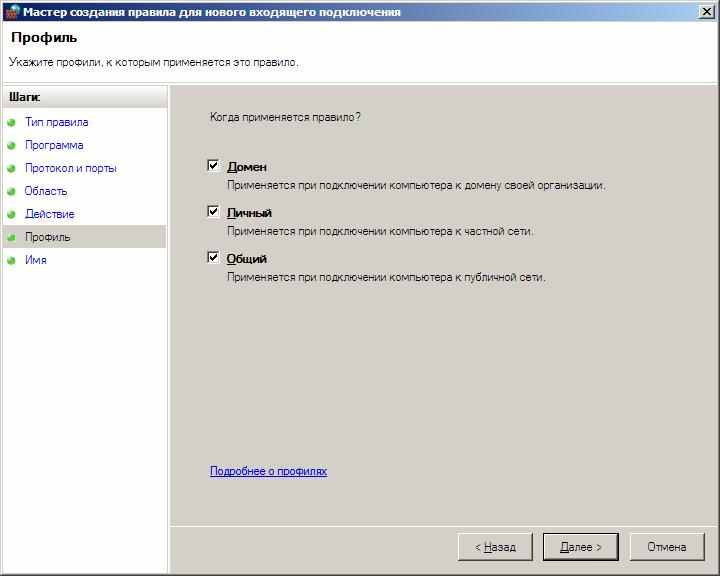Screen dimensions: 720x576
Task: Select the Область step
Action: coord(46,191)
